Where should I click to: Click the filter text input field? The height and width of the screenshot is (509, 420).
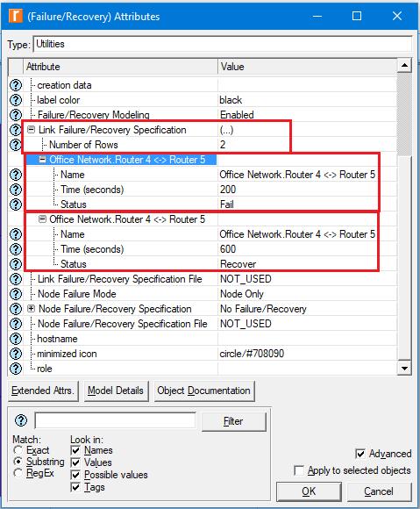click(x=115, y=420)
